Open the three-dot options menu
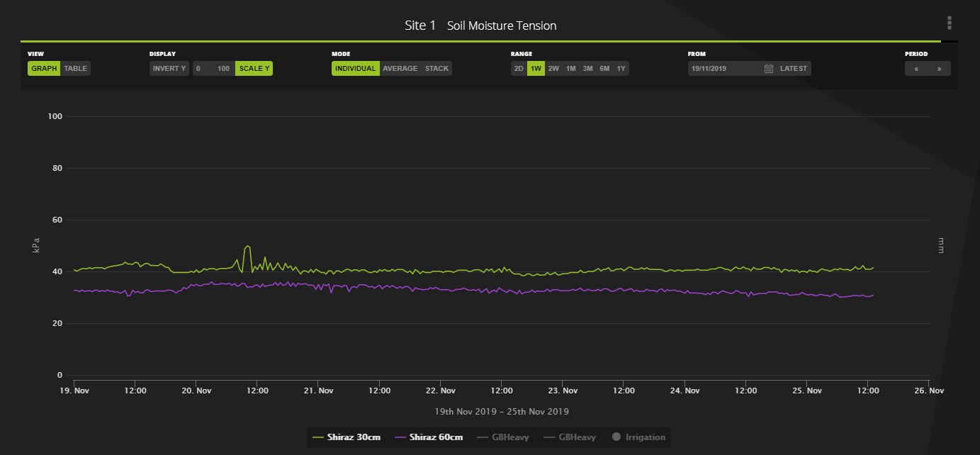This screenshot has height=455, width=980. [949, 23]
